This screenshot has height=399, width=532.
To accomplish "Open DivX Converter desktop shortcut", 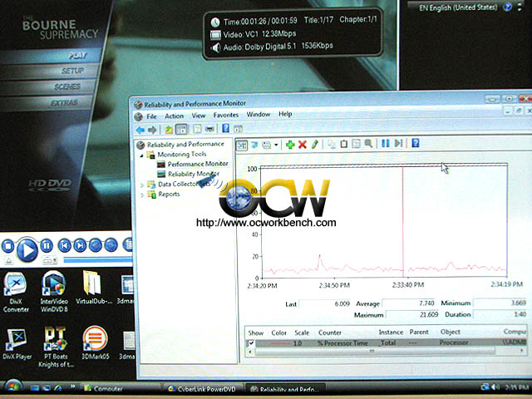I will [16, 292].
